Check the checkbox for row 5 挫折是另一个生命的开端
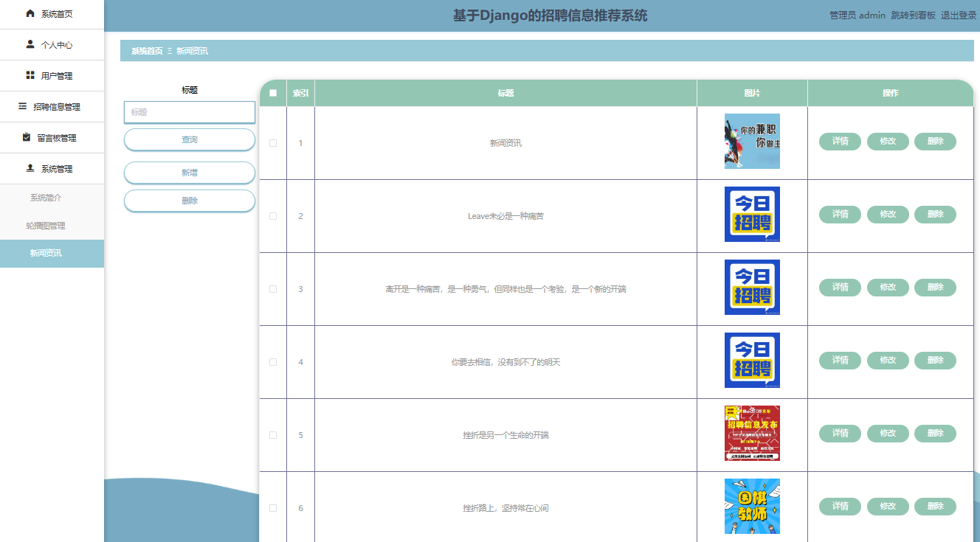 (x=273, y=435)
